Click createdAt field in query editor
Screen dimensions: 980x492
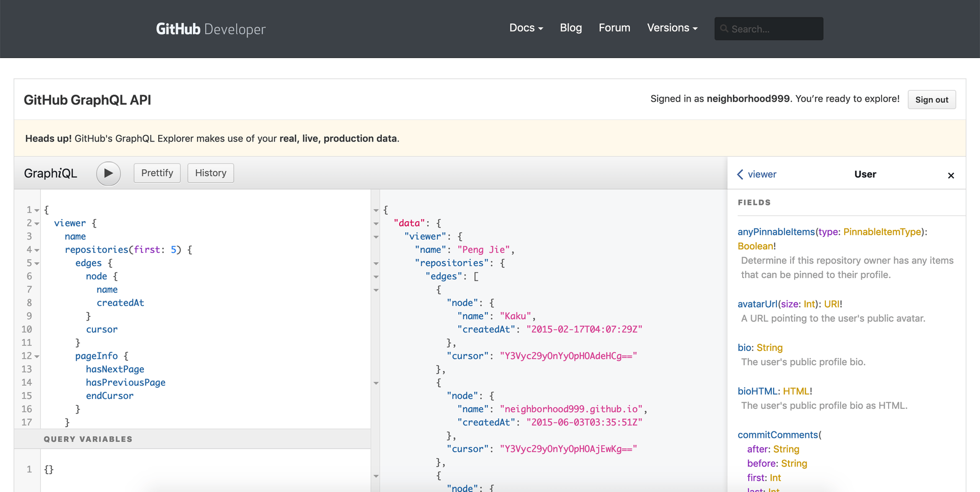[120, 303]
